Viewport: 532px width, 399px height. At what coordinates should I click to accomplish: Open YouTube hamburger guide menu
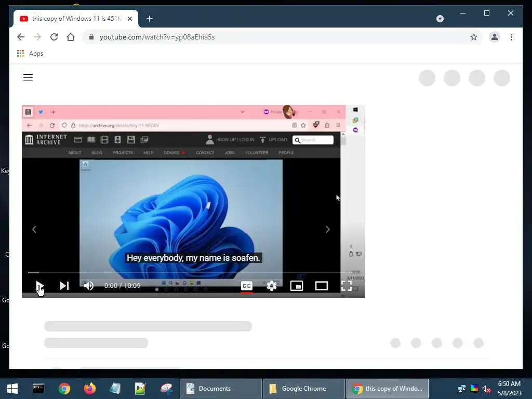coord(28,78)
